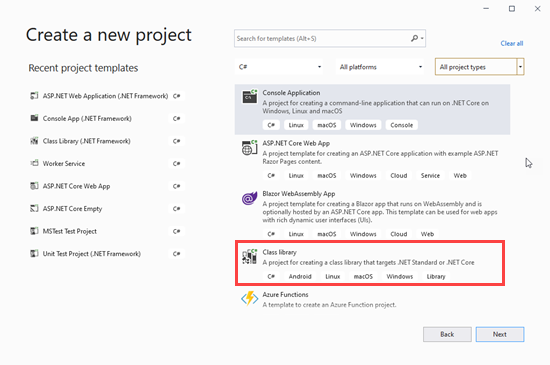
Task: Click icon beside recent ASP.NET Core Web App
Action: tap(34, 186)
